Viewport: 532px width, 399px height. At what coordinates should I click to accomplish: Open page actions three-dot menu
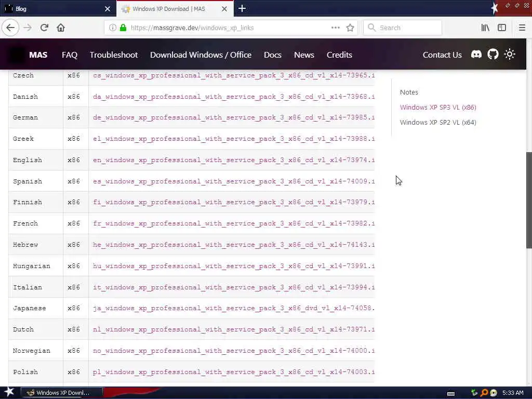tap(335, 28)
